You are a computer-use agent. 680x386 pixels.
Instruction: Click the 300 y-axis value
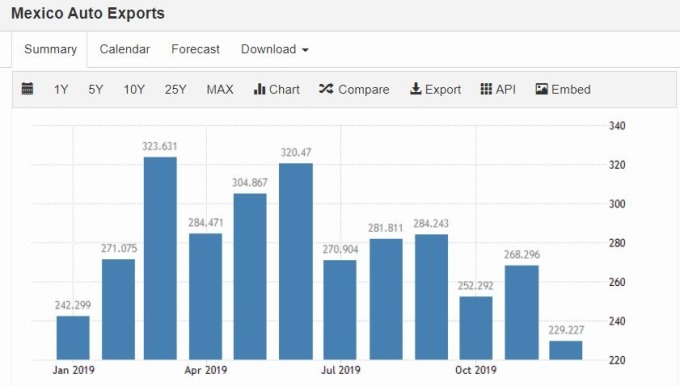(x=617, y=204)
